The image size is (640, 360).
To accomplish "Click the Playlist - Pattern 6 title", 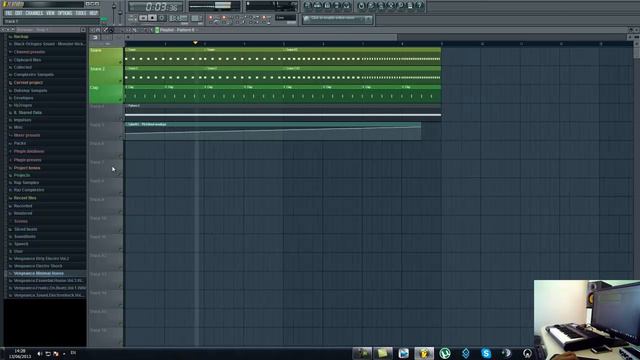I will [177, 30].
